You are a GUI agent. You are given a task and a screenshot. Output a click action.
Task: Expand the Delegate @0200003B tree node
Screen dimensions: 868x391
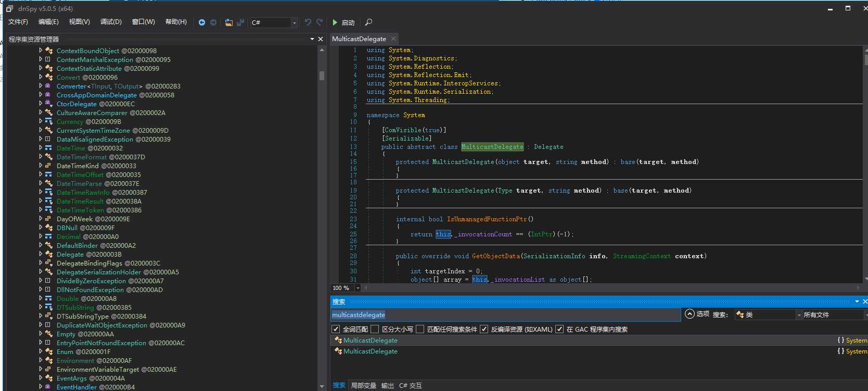click(x=41, y=254)
